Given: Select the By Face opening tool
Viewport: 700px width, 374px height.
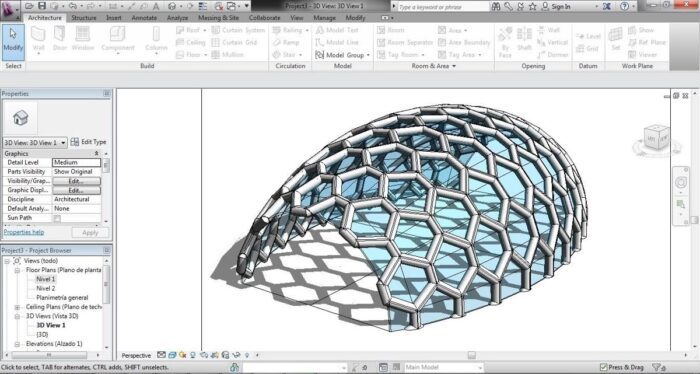Looking at the screenshot, I should coord(505,42).
